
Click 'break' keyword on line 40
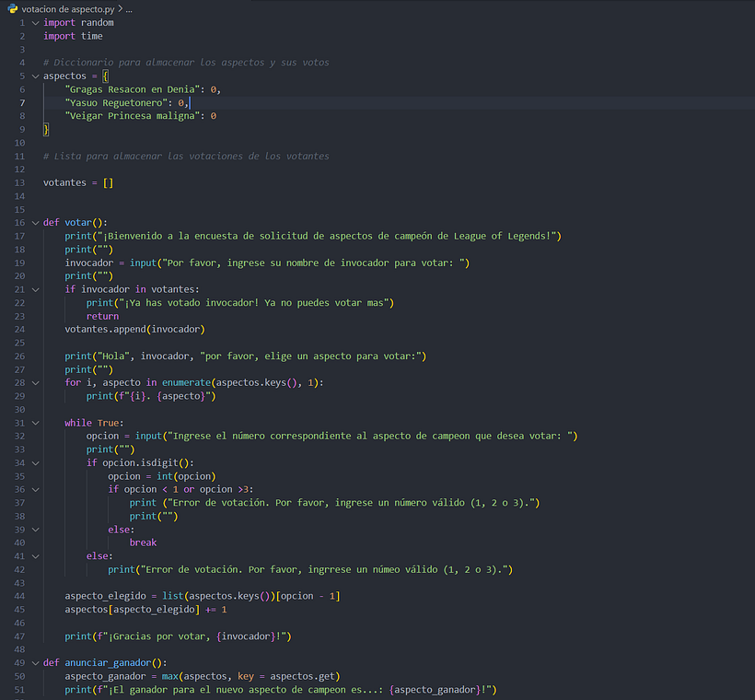point(143,542)
